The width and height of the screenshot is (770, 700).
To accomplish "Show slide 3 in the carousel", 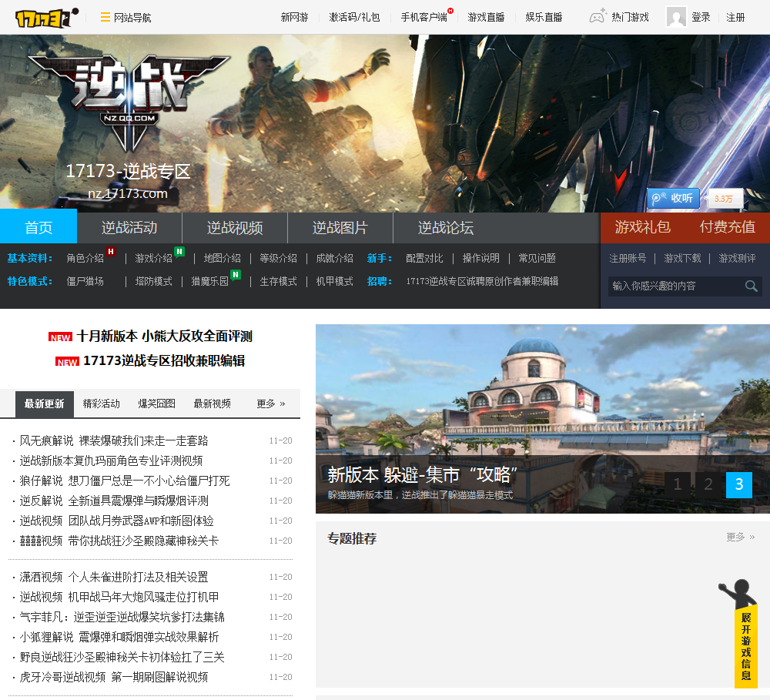I will (x=739, y=484).
